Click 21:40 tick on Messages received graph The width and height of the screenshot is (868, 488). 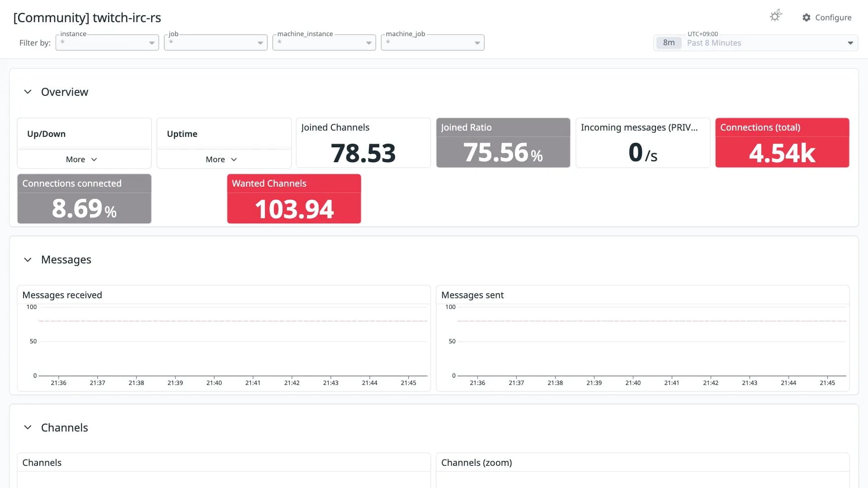pos(214,383)
